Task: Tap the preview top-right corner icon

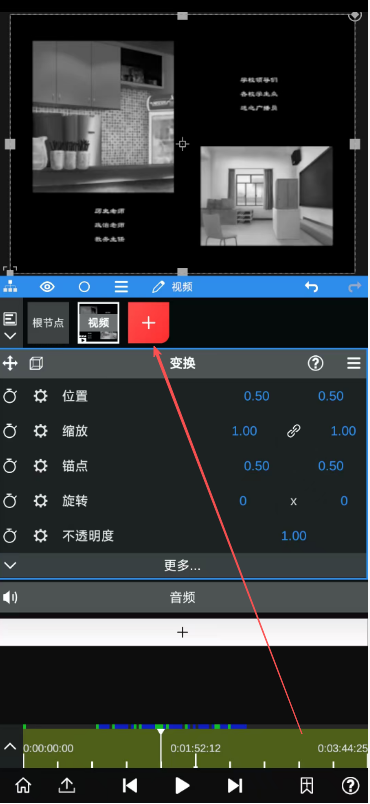Action: (x=355, y=15)
